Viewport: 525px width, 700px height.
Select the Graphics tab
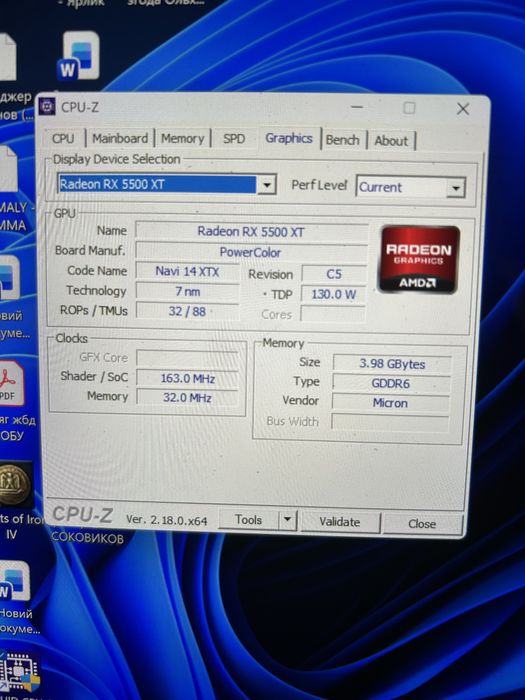click(x=289, y=138)
